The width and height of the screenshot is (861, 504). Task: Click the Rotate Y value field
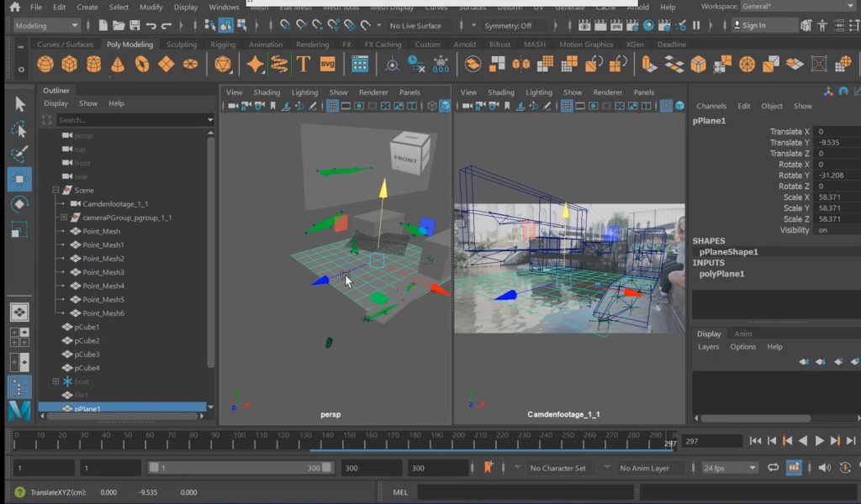837,176
